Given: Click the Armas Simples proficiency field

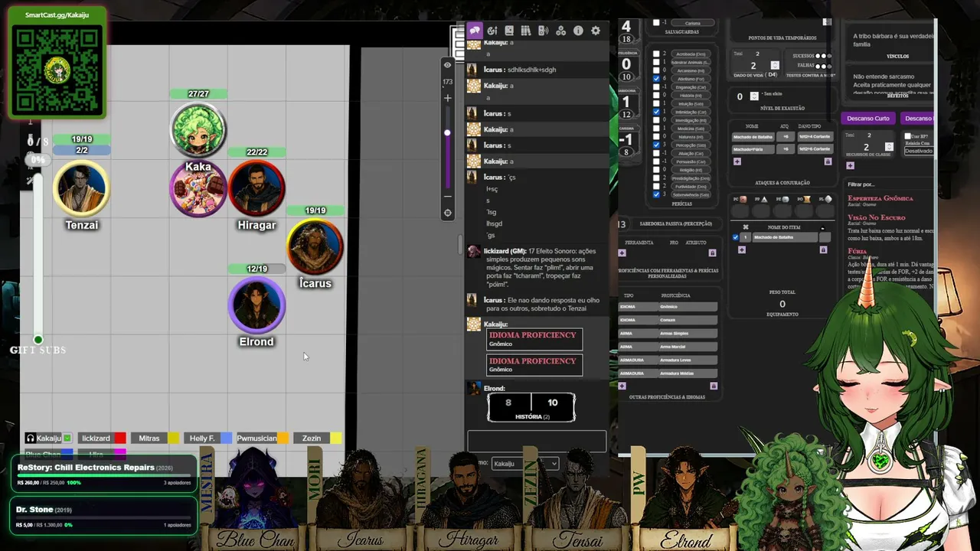Looking at the screenshot, I should [688, 334].
